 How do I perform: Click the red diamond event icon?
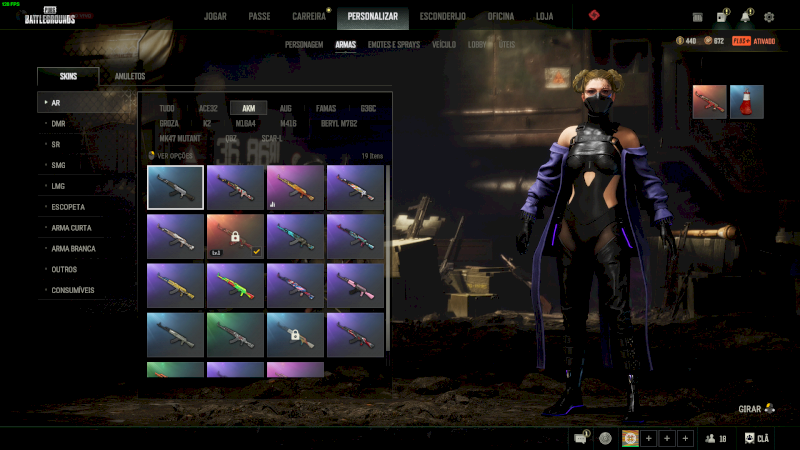click(594, 16)
